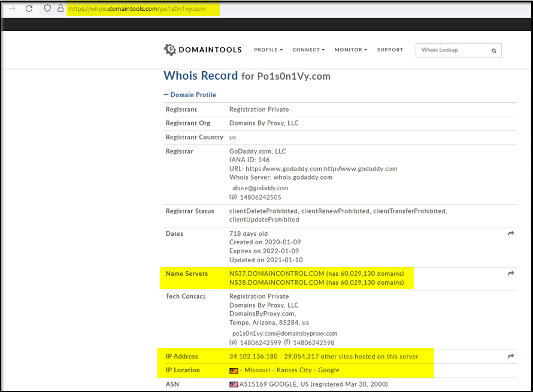533x392 pixels.
Task: Click 'clientUpdateProhibited' status text
Action: pyautogui.click(x=264, y=220)
